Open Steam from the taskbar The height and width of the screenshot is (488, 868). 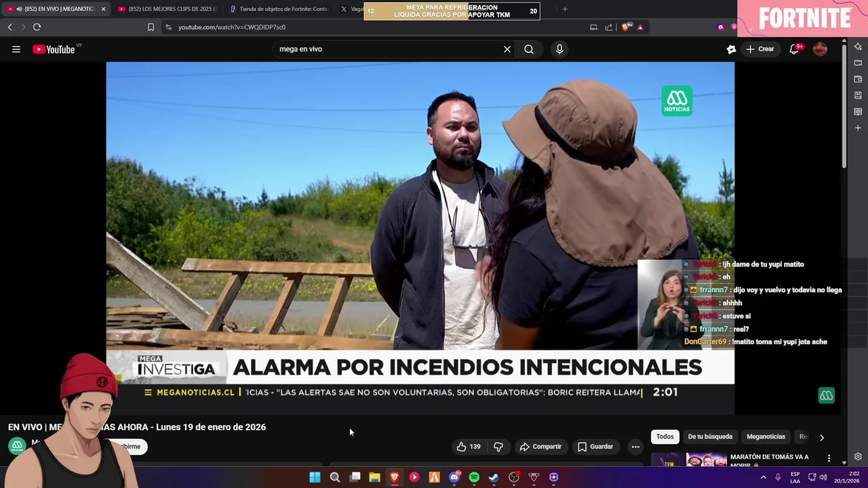[494, 477]
